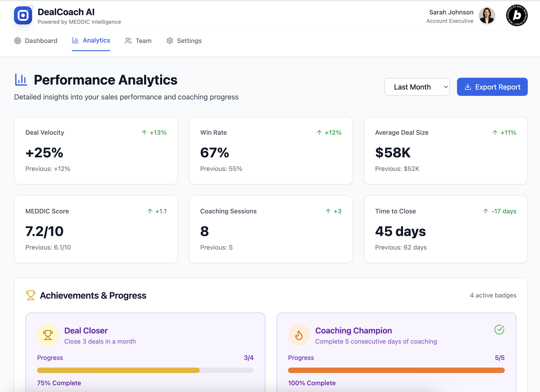The width and height of the screenshot is (540, 392).
Task: Click the DealCoach AI logo icon
Action: [23, 15]
